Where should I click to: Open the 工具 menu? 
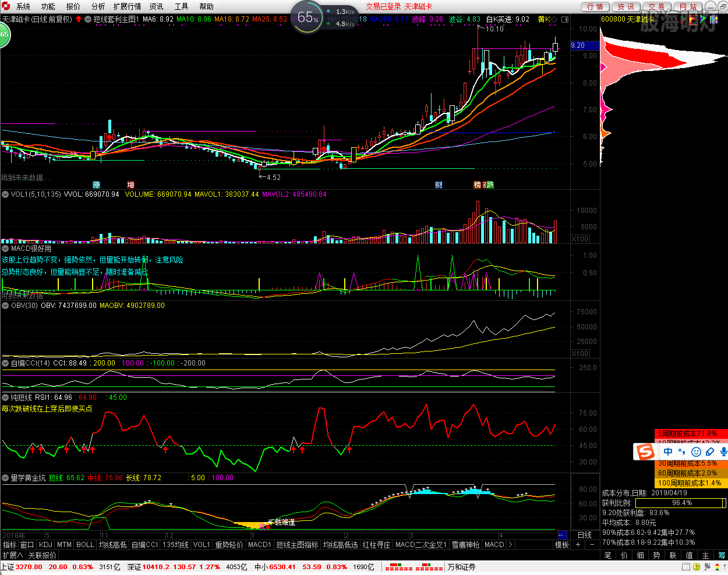(x=182, y=6)
